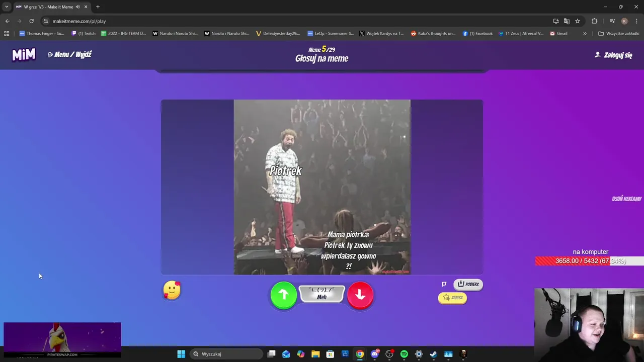Screen dimensions: 644x362
Task: Open the tab search dropdown
Action: (6, 7)
